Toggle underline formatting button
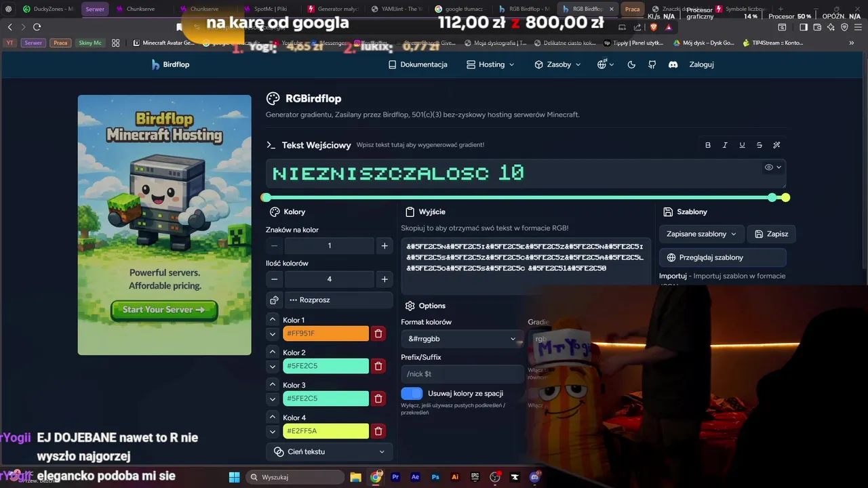 click(742, 145)
